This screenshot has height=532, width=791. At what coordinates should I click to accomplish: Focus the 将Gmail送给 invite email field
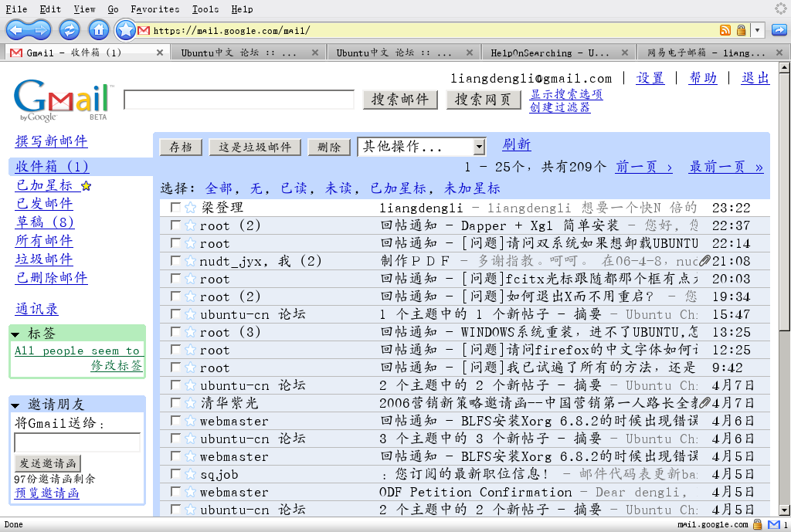[x=77, y=442]
